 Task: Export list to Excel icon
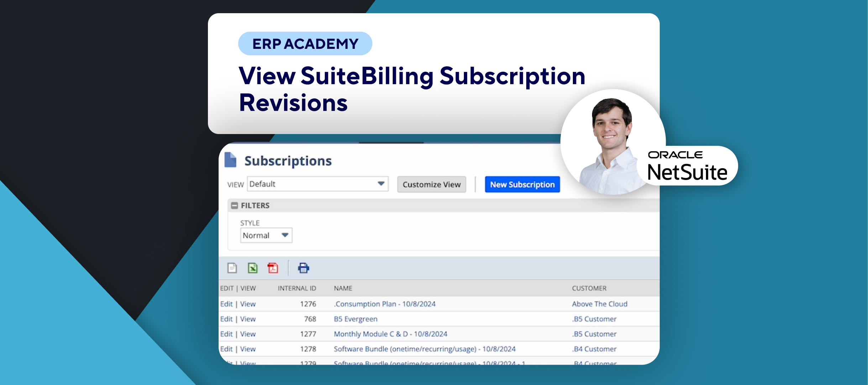252,268
